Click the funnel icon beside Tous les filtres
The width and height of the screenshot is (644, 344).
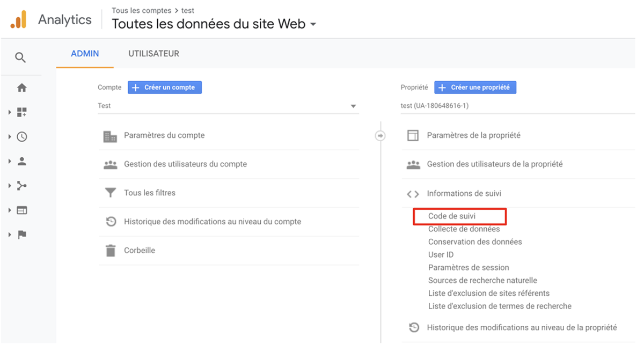(110, 193)
